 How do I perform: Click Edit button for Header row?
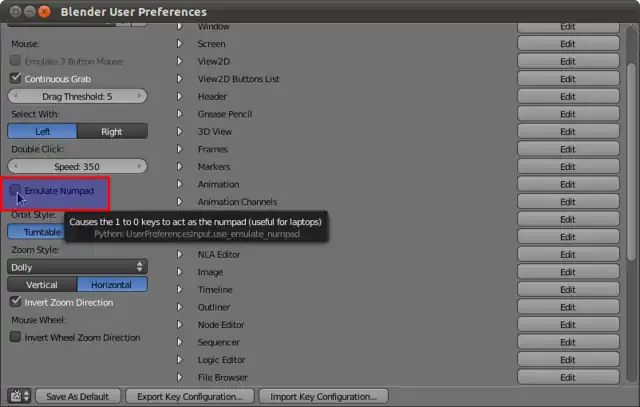click(568, 96)
